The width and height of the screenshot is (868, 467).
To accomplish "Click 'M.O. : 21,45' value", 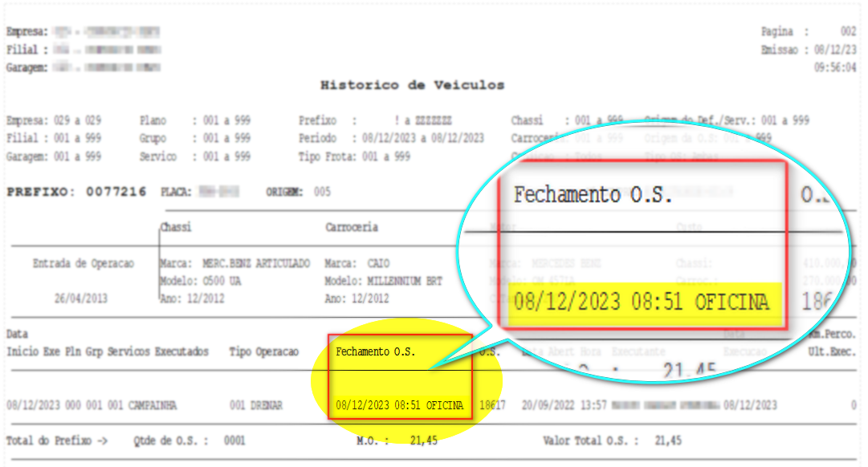I will tap(397, 441).
